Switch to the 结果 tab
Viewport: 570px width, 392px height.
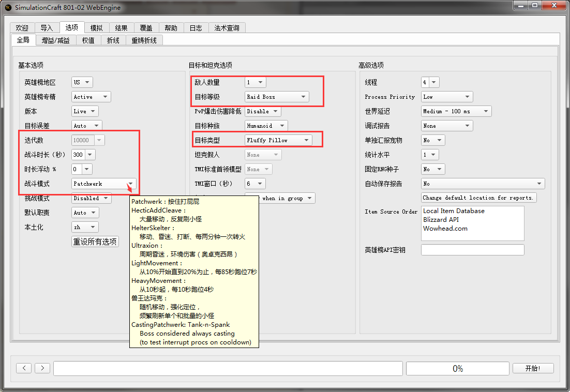pos(122,28)
